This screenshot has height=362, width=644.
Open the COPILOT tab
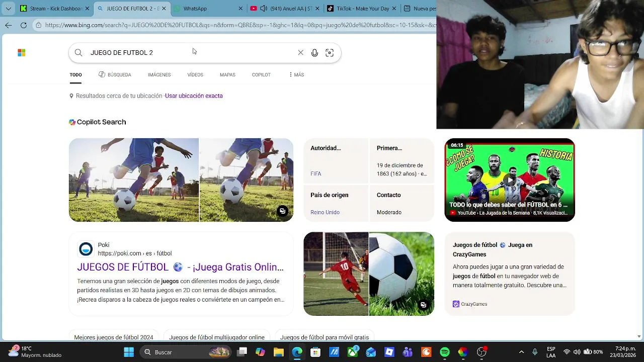coord(261,75)
